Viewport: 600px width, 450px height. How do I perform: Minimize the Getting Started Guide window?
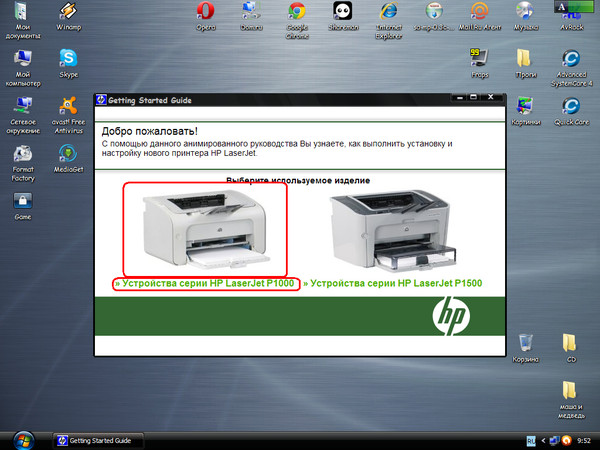460,98
